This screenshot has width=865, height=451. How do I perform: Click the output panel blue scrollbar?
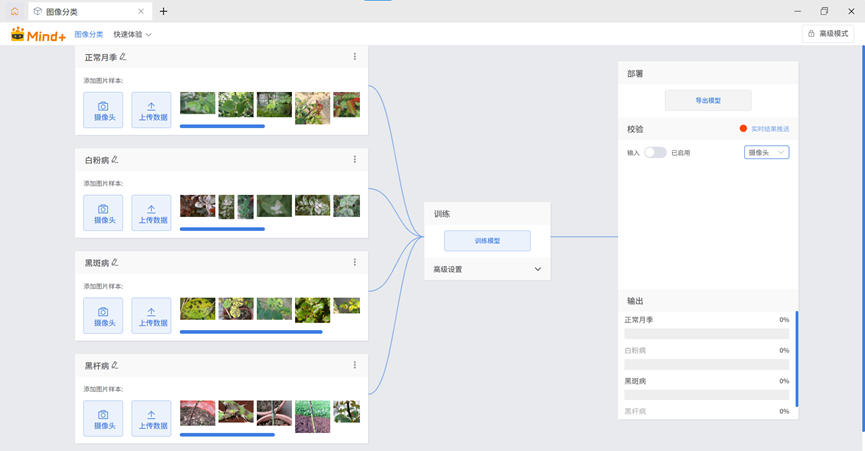coord(797,358)
